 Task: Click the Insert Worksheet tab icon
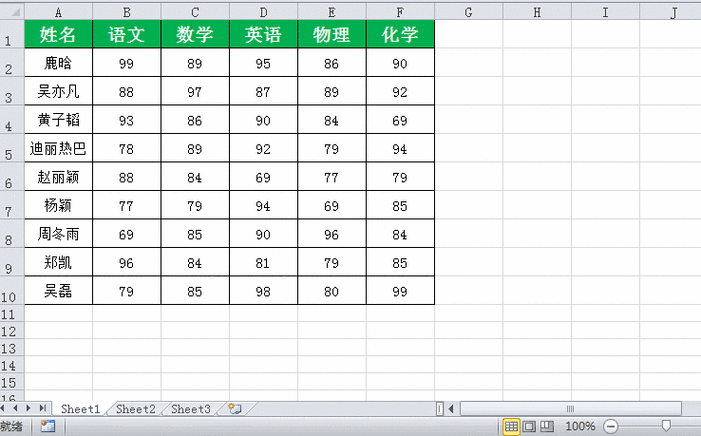click(235, 409)
